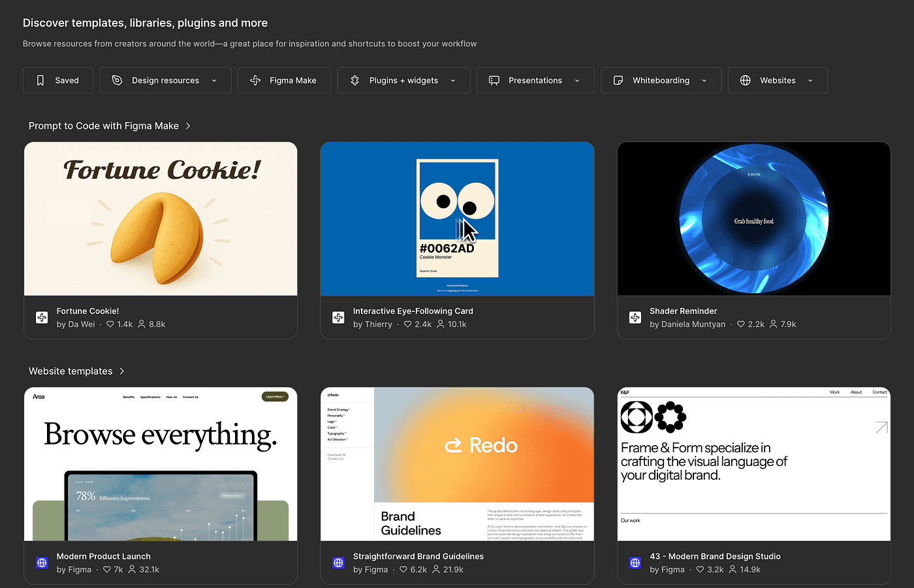Expand the Plugins + widgets dropdown arrow
Viewport: 914px width, 588px height.
(x=453, y=81)
